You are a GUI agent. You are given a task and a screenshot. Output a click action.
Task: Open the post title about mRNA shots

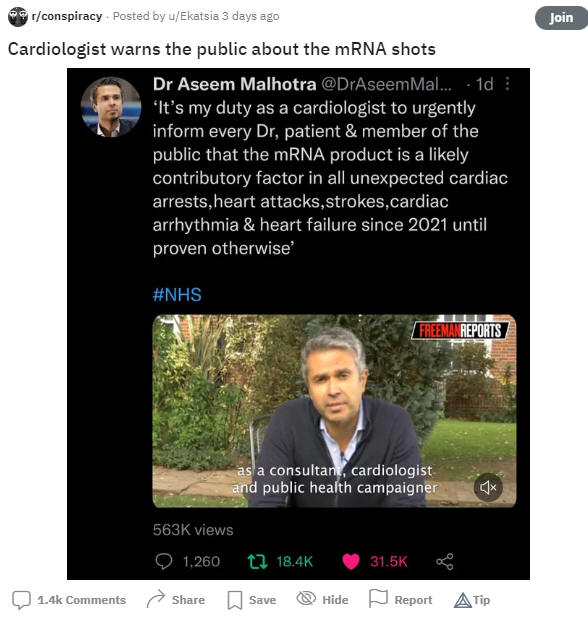click(222, 49)
